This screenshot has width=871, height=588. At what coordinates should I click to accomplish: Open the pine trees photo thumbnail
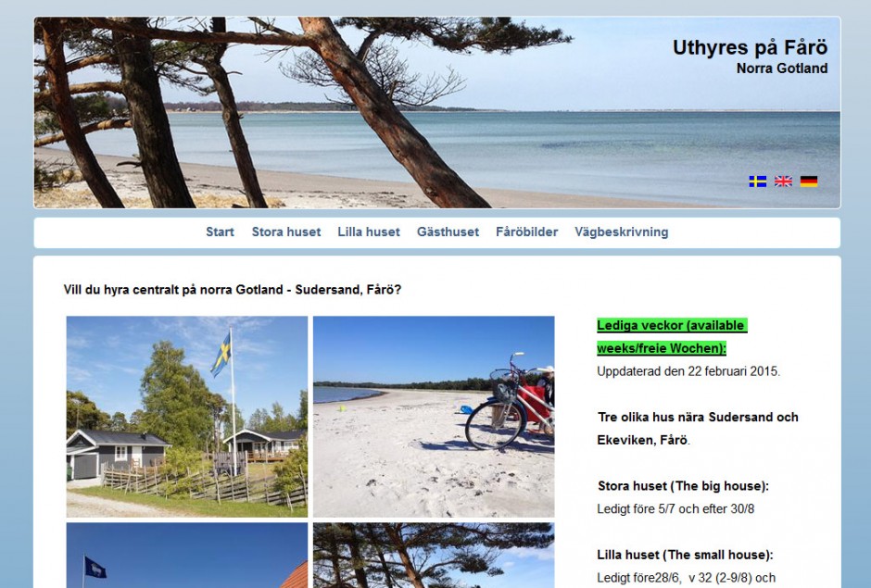pos(434,556)
